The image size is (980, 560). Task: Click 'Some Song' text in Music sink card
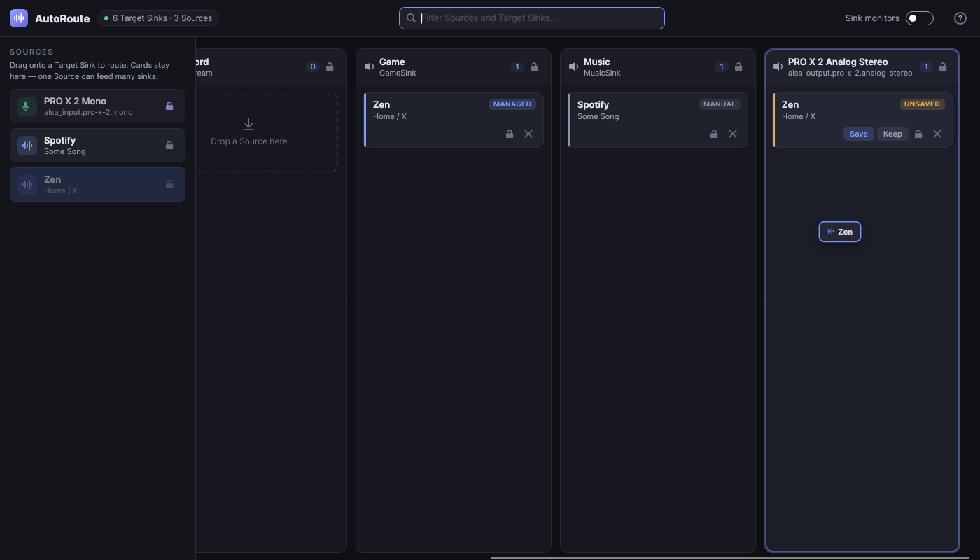[x=598, y=116]
